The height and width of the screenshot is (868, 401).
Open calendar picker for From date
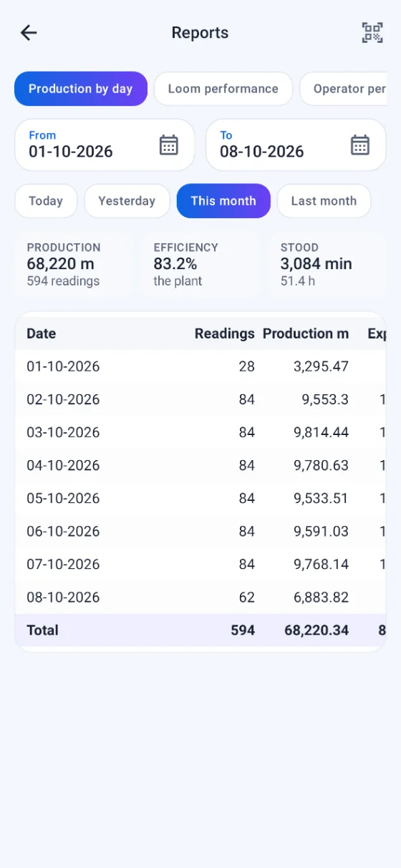[168, 145]
